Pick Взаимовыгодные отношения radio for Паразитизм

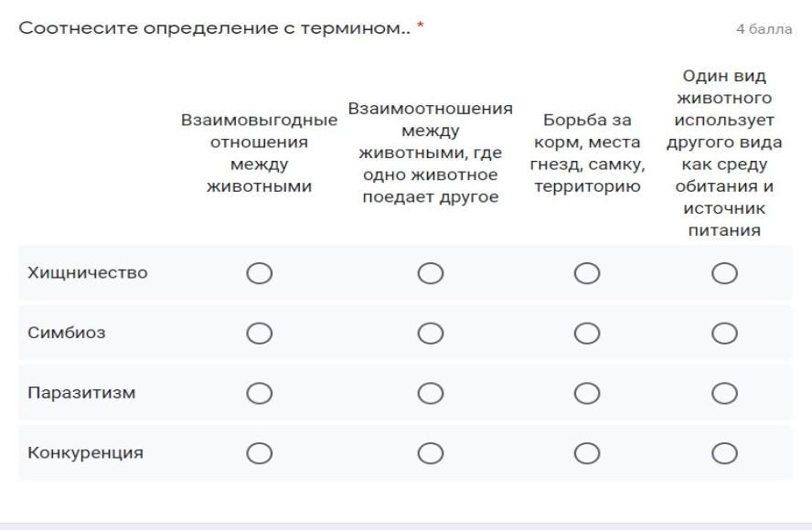click(x=260, y=394)
